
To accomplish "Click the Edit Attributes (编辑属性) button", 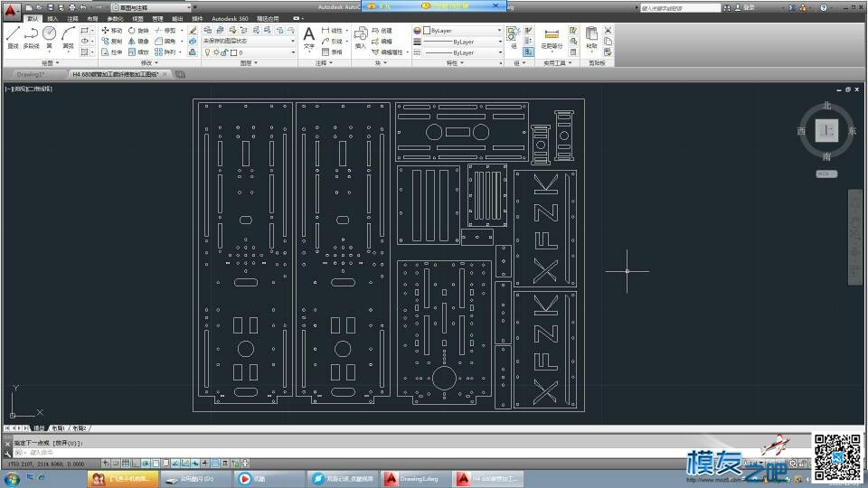I will pos(391,52).
